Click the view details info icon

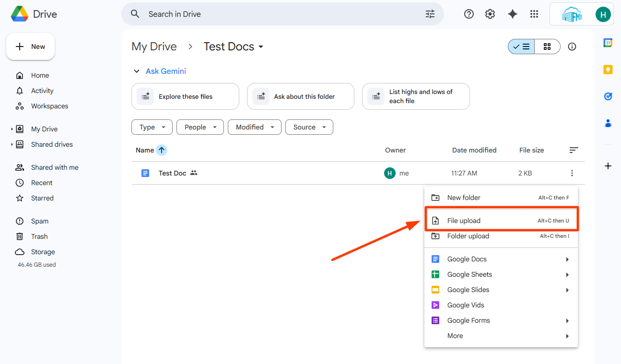click(572, 47)
